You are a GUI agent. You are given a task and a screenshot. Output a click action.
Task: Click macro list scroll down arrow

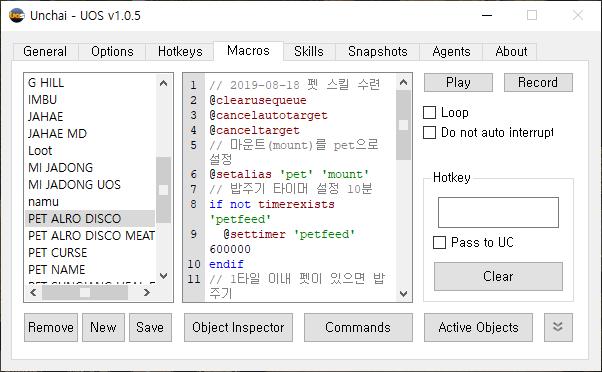point(164,276)
